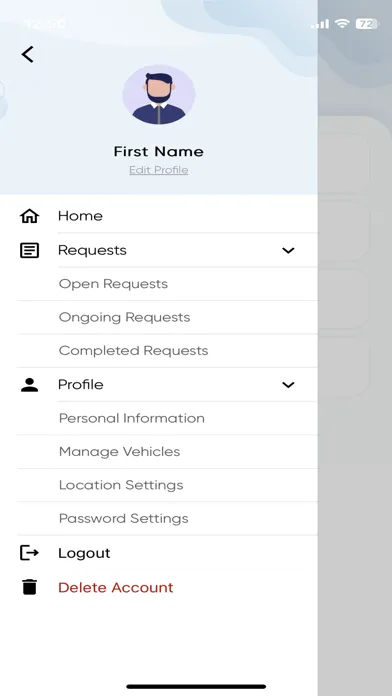392x696 pixels.
Task: View Completed Requests
Action: [133, 351]
